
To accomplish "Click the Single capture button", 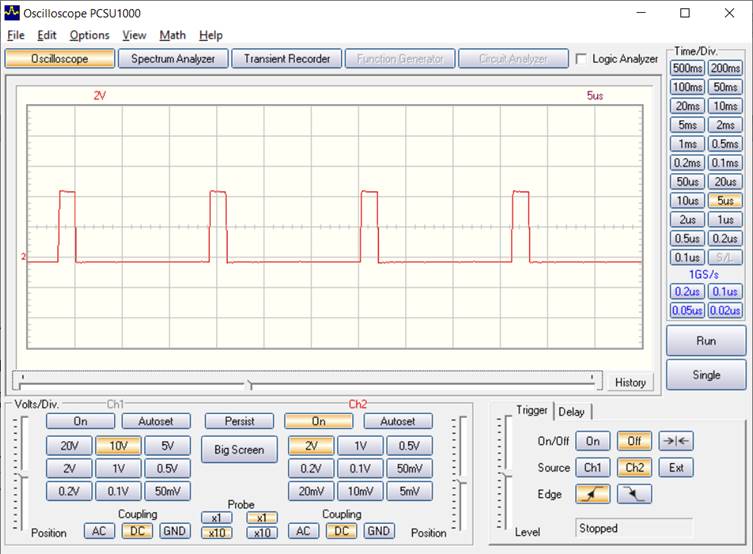I will pos(706,375).
